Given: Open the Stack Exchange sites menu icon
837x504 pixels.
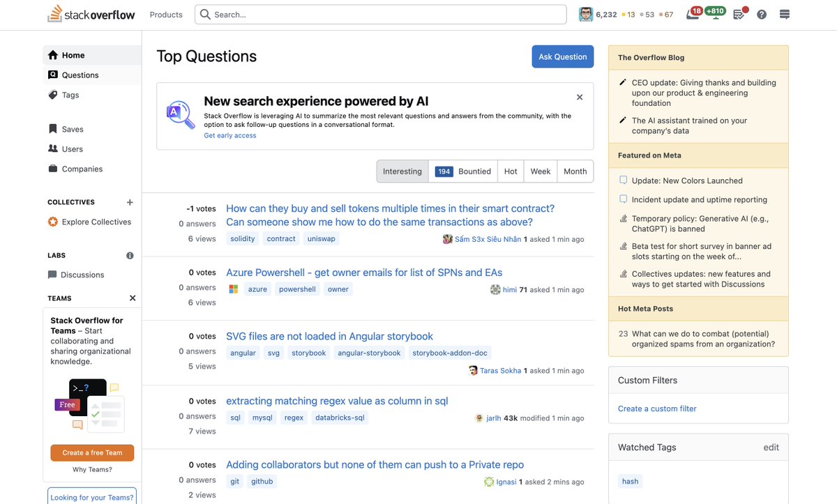Looking at the screenshot, I should [784, 14].
